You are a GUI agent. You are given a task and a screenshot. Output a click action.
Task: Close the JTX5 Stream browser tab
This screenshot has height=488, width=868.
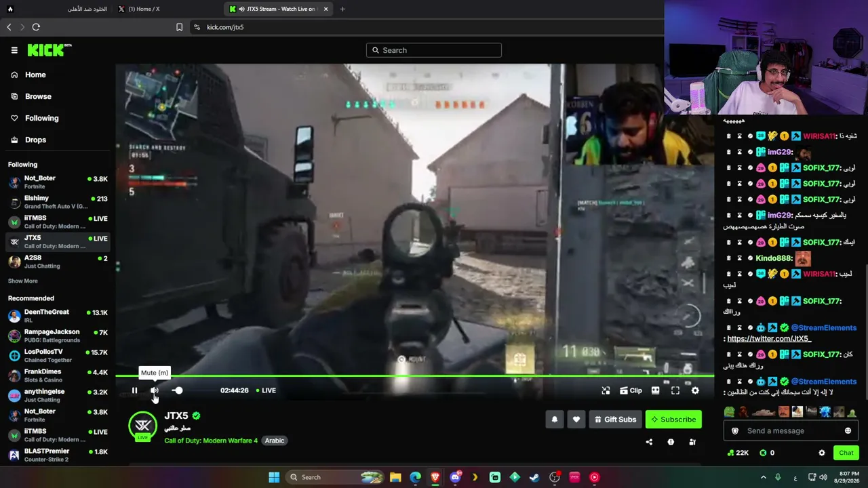[x=325, y=9]
